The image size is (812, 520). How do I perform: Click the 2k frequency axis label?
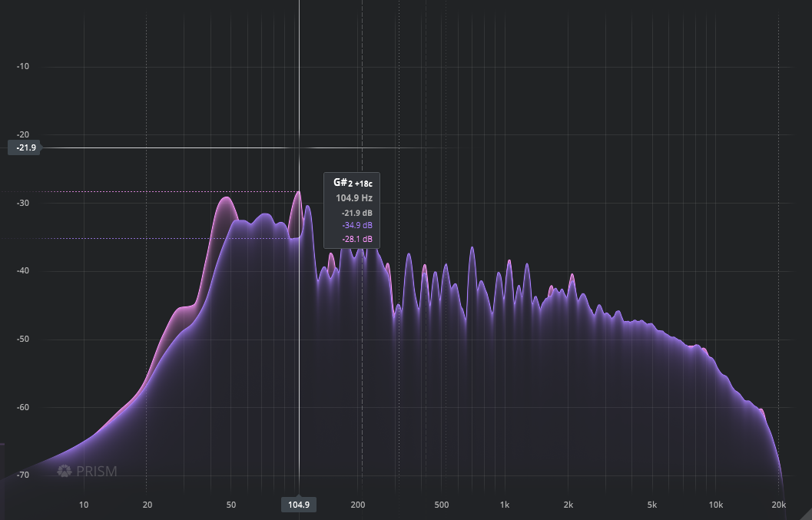tap(568, 505)
